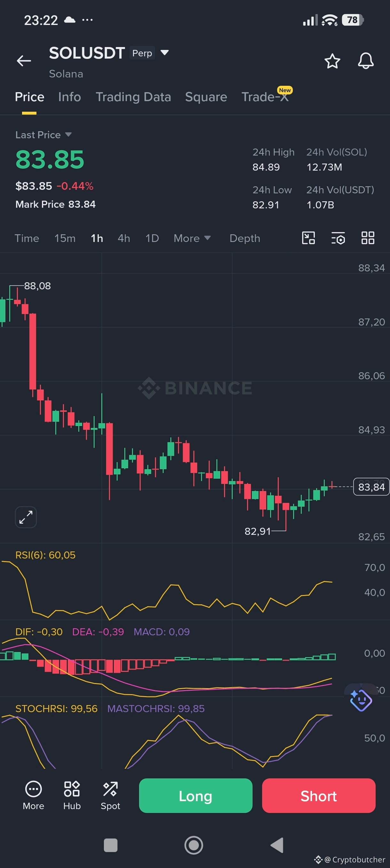The height and width of the screenshot is (868, 390).
Task: Select the 1h chart interval
Action: pos(97,238)
